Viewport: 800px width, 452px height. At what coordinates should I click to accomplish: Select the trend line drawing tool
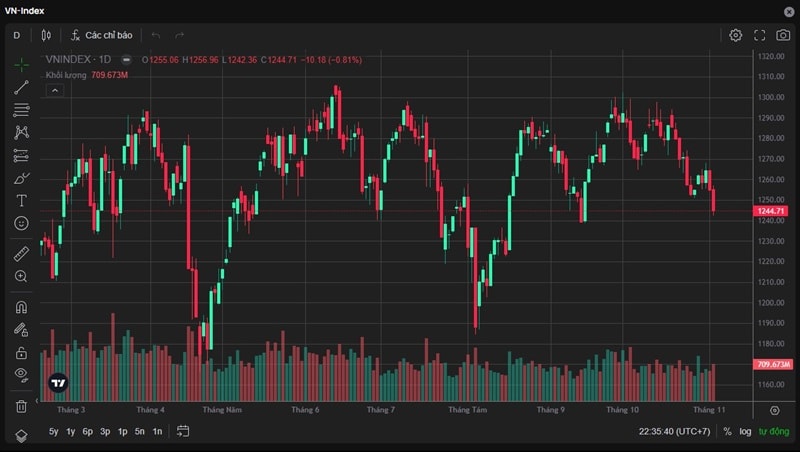21,87
